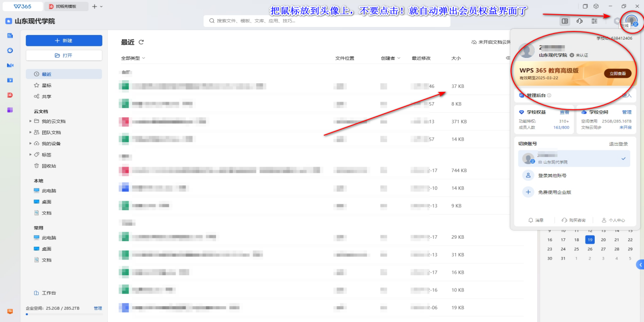Open the slider settings icon in the top toolbar
Screen dimensions: 644x322
tap(594, 21)
